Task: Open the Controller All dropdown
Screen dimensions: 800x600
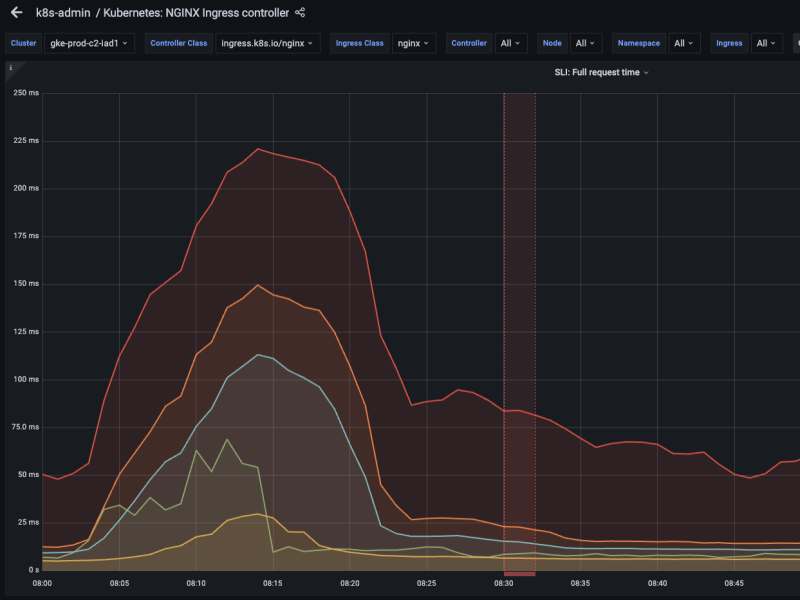Action: tap(510, 43)
